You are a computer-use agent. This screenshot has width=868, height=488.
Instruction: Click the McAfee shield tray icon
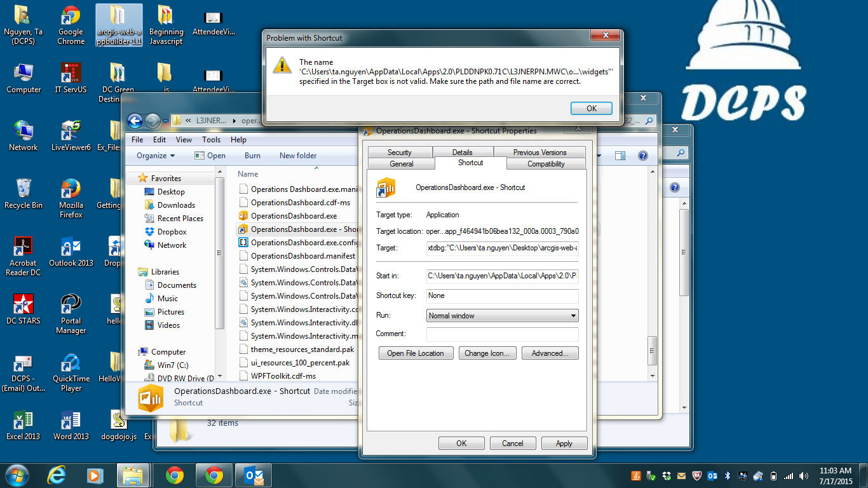697,475
